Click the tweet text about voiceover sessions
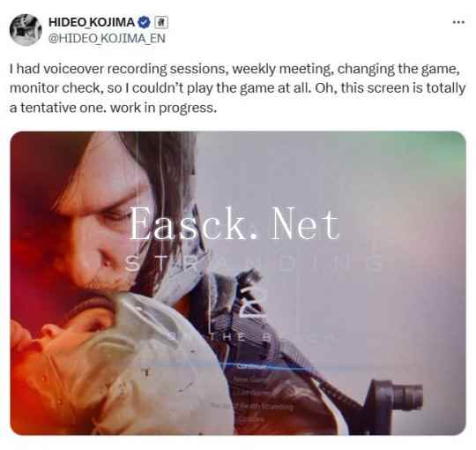 coord(237,88)
